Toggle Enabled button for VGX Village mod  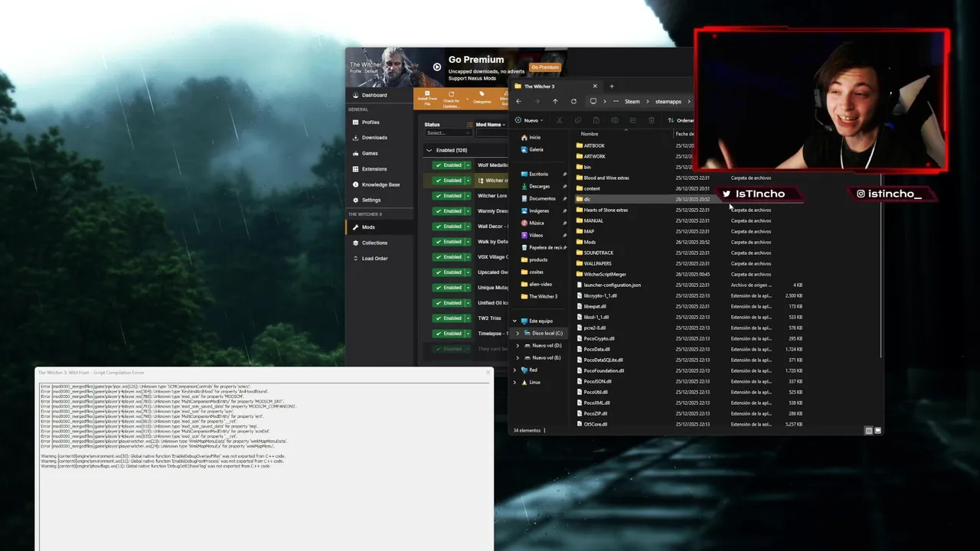(449, 257)
